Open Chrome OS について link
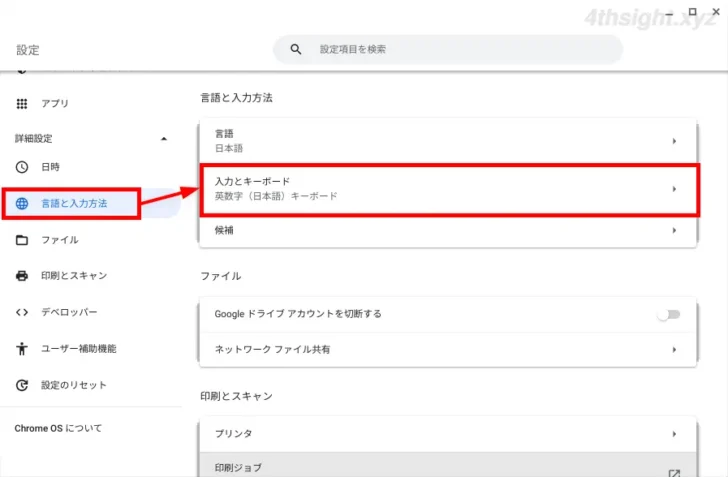This screenshot has width=728, height=477. point(58,428)
